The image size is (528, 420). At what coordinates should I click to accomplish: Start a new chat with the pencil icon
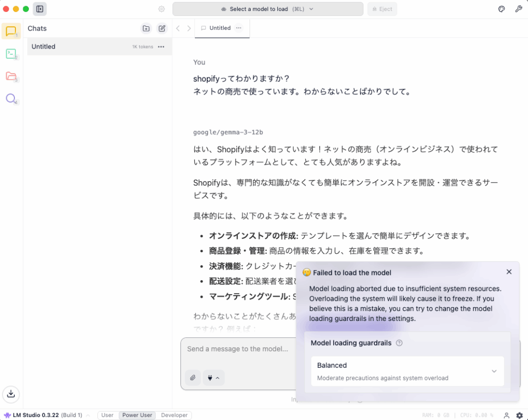[x=162, y=28]
